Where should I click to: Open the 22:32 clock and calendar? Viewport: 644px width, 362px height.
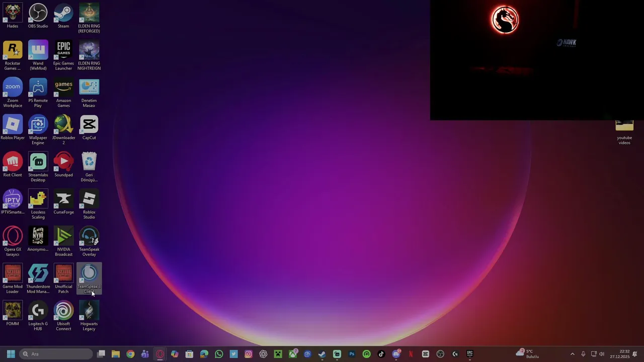click(621, 354)
